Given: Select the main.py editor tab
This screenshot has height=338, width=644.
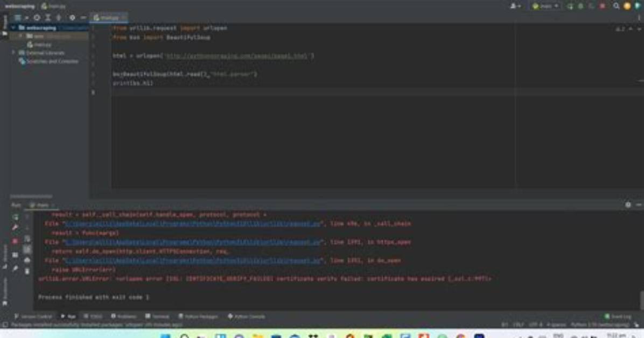Looking at the screenshot, I should (x=108, y=18).
